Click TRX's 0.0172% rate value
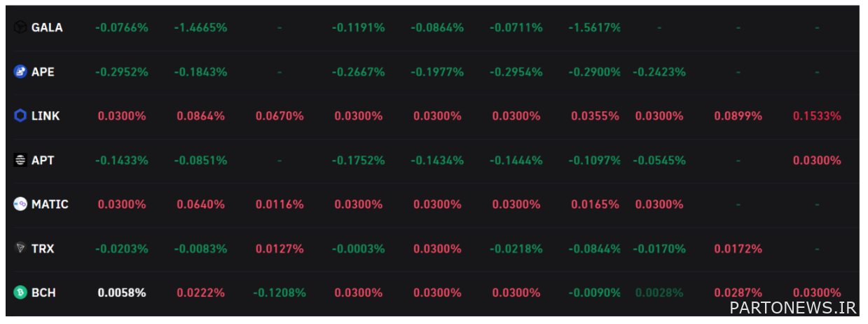 point(738,248)
